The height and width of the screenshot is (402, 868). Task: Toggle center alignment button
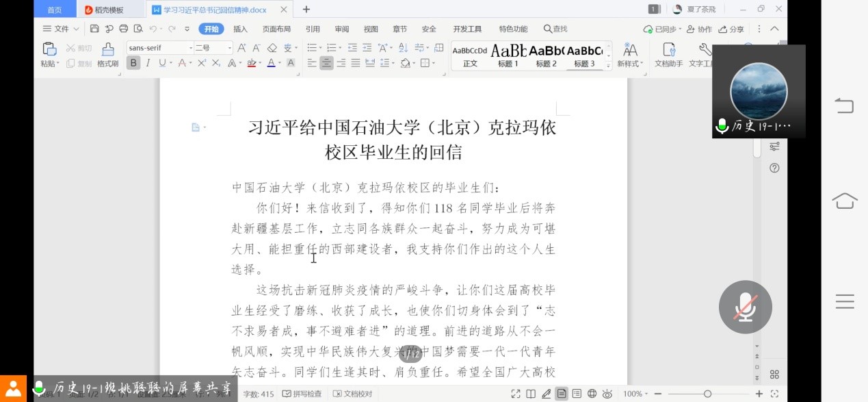[326, 63]
